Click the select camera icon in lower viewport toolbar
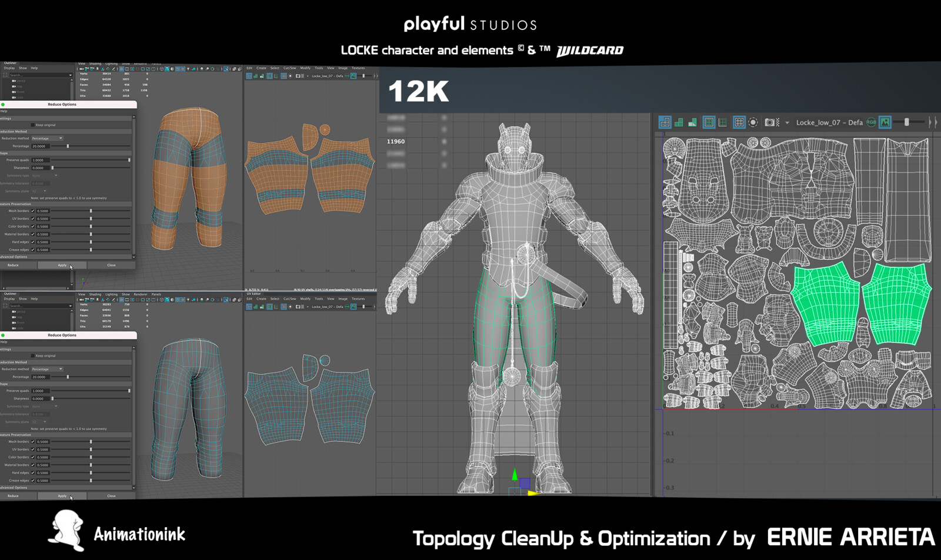Image resolution: width=941 pixels, height=560 pixels. (x=82, y=300)
